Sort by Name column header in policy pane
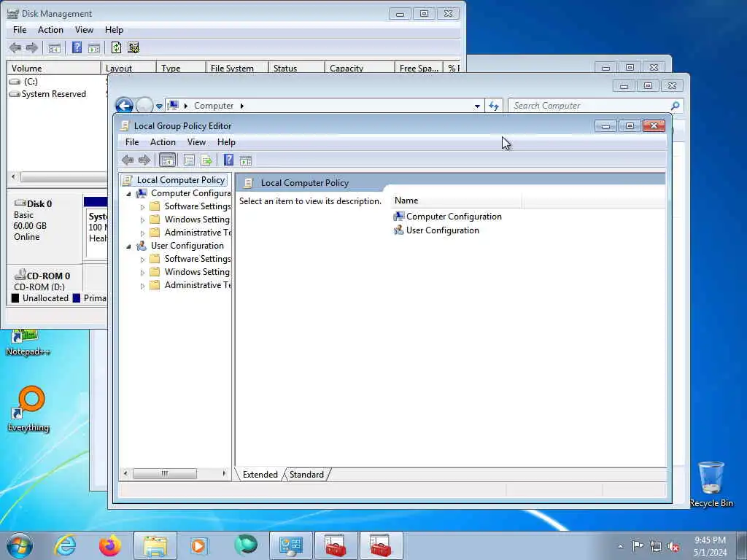The width and height of the screenshot is (747, 560). (457, 201)
